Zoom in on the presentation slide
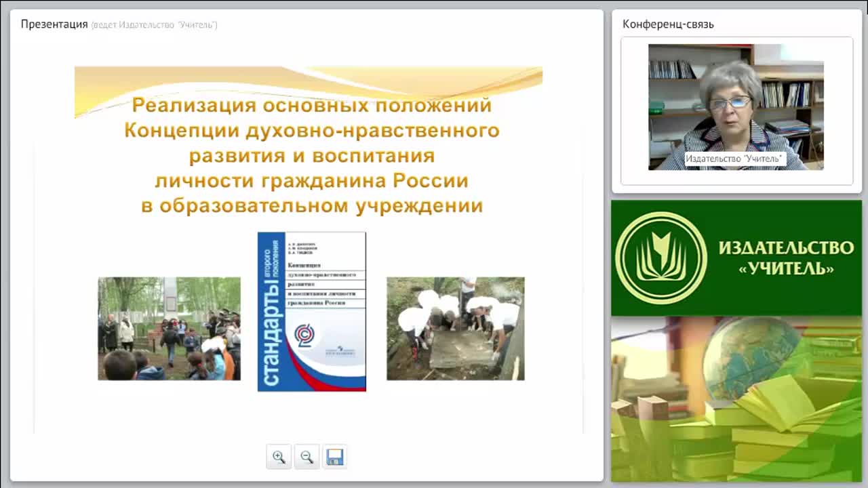The image size is (868, 488). (x=279, y=457)
